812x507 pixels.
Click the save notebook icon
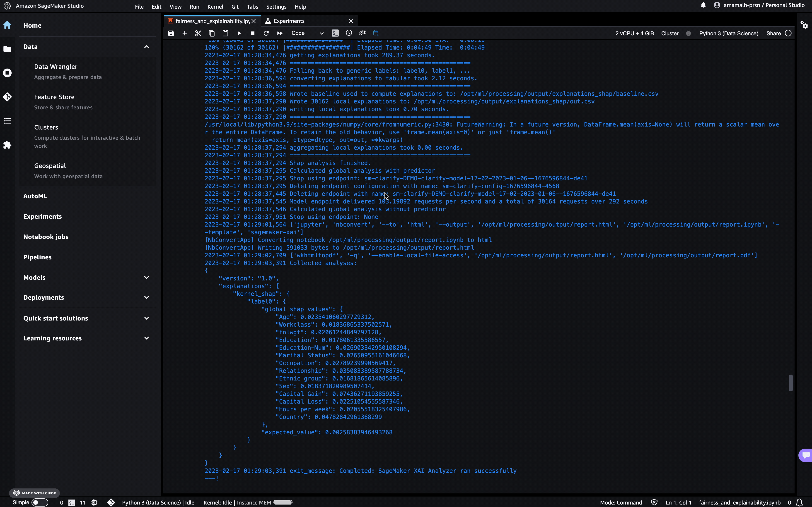click(x=171, y=33)
